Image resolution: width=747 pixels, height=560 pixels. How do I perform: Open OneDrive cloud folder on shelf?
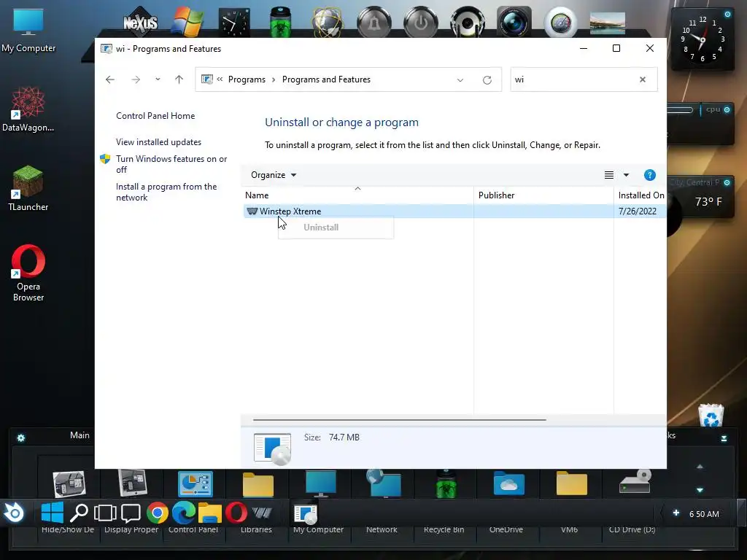(508, 483)
